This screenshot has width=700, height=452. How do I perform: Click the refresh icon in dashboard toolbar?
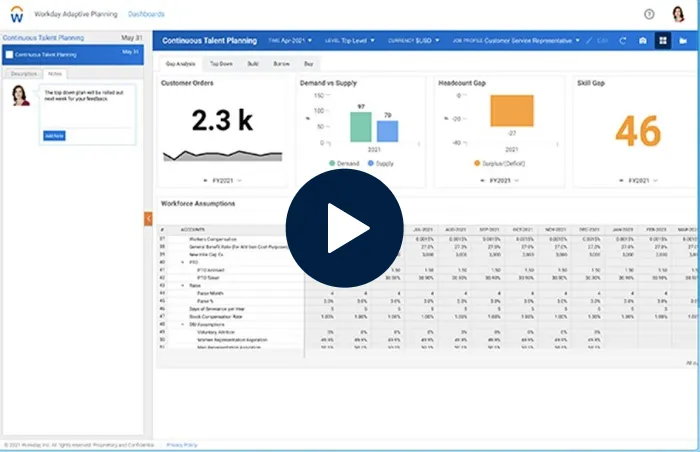click(623, 41)
